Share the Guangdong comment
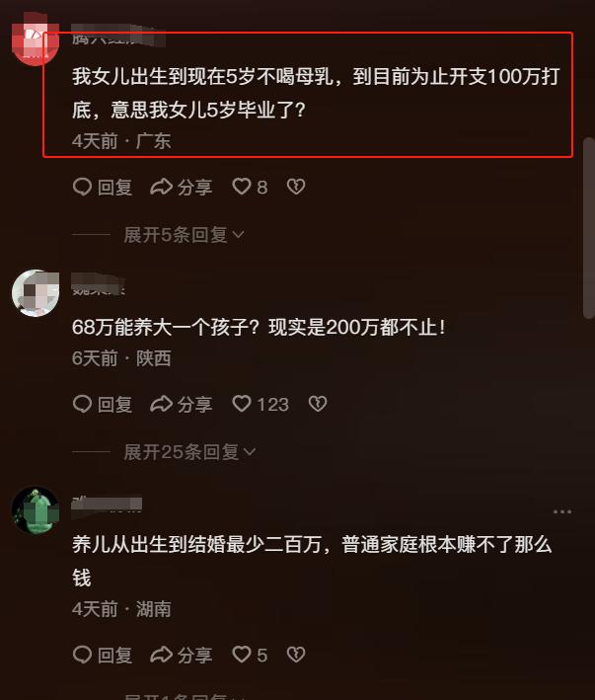This screenshot has width=595, height=700. (x=182, y=187)
